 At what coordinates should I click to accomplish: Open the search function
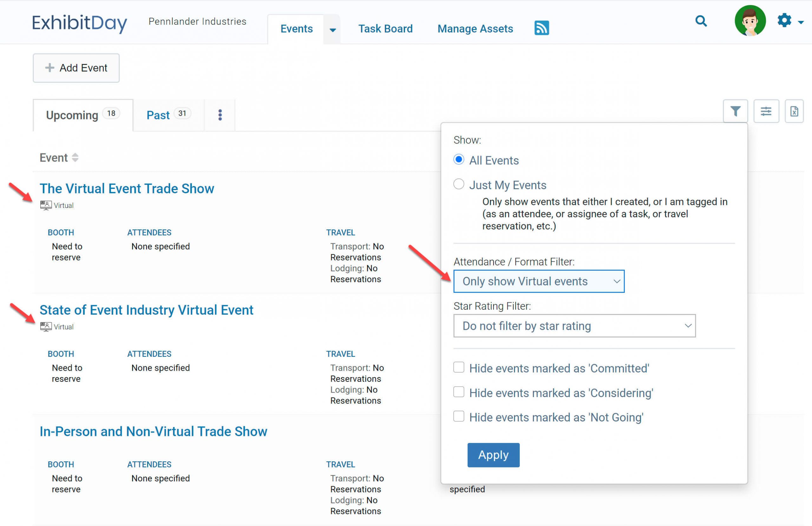(701, 21)
